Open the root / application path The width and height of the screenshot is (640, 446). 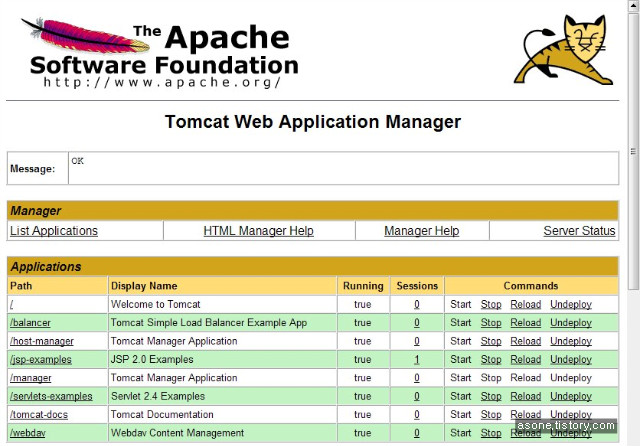tap(12, 304)
